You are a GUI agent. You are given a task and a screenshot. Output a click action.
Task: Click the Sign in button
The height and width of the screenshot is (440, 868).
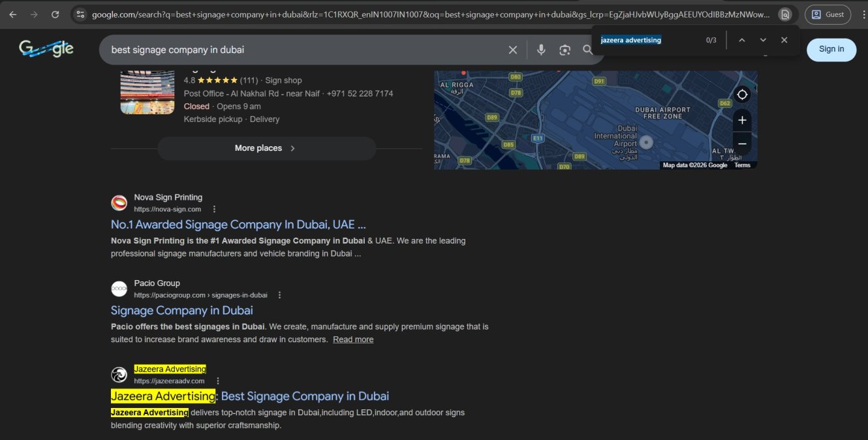click(x=831, y=49)
